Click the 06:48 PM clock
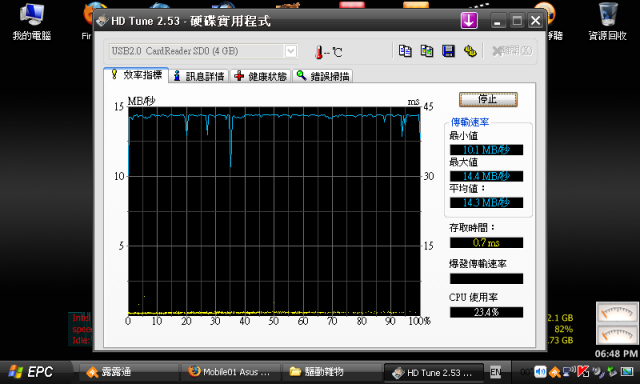Image resolution: width=640 pixels, height=384 pixels. (616, 354)
